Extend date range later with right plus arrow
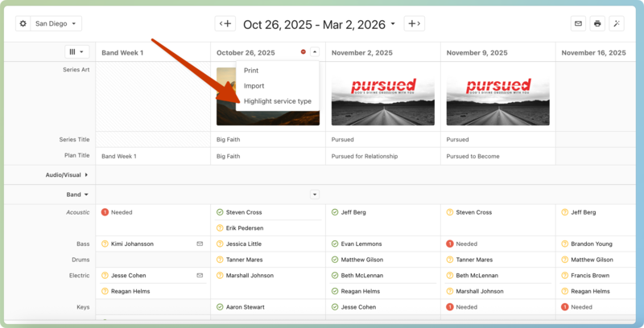Viewport: 644px width, 328px height. pos(414,24)
